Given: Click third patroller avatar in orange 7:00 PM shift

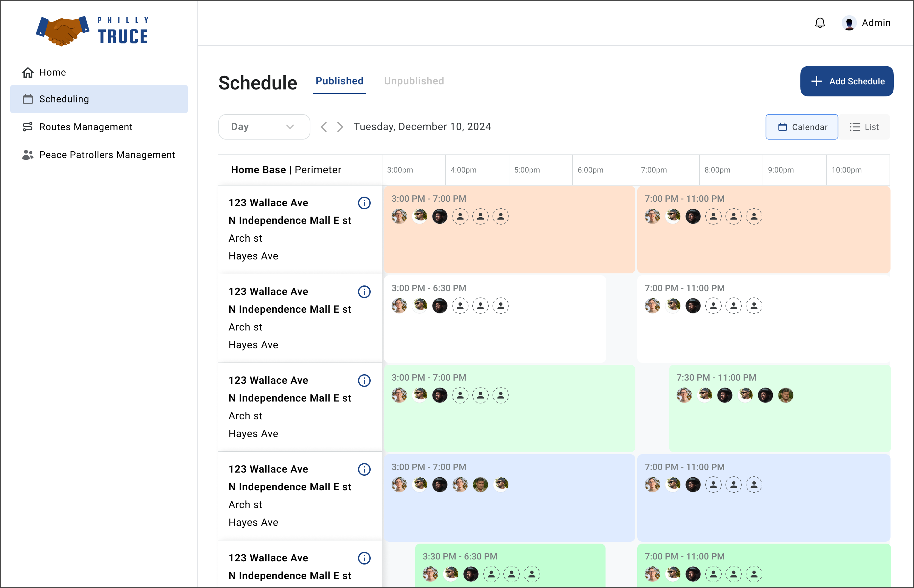Looking at the screenshot, I should (693, 217).
